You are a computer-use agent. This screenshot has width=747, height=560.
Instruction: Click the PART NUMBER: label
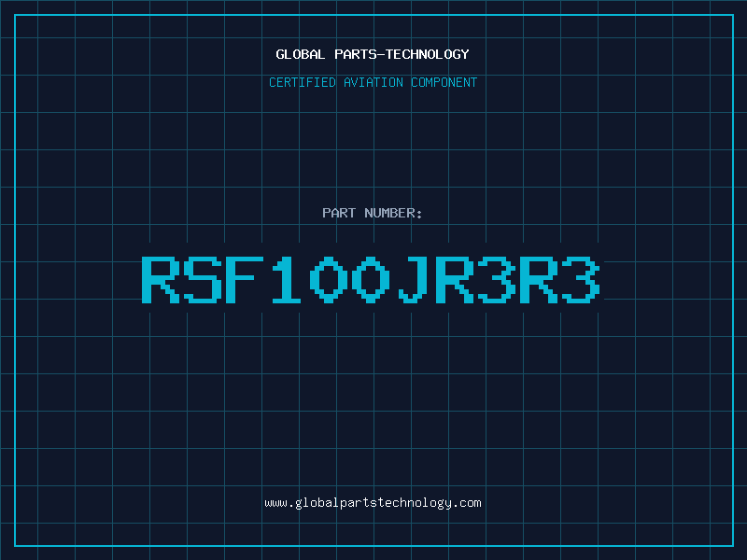click(x=373, y=213)
